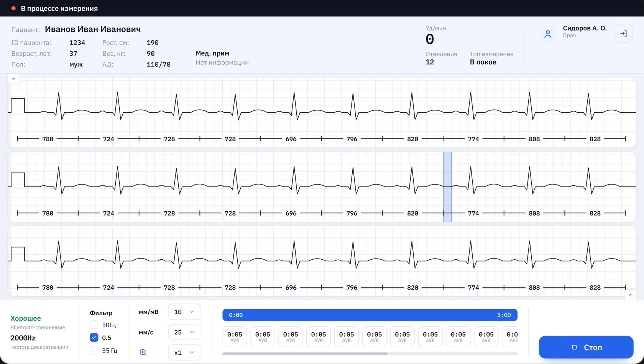Open the мм/мВ dropdown showing 10

(184, 312)
